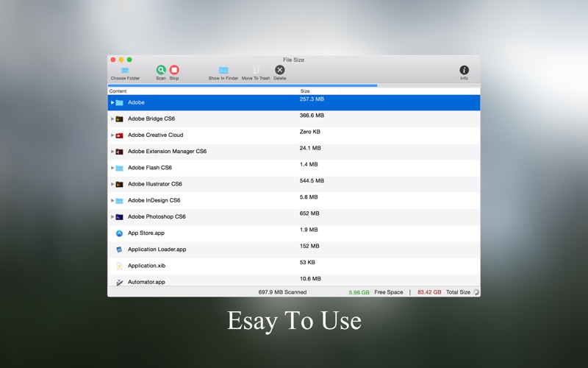Image resolution: width=588 pixels, height=368 pixels.
Task: Click the 652 MB size value
Action: (309, 213)
